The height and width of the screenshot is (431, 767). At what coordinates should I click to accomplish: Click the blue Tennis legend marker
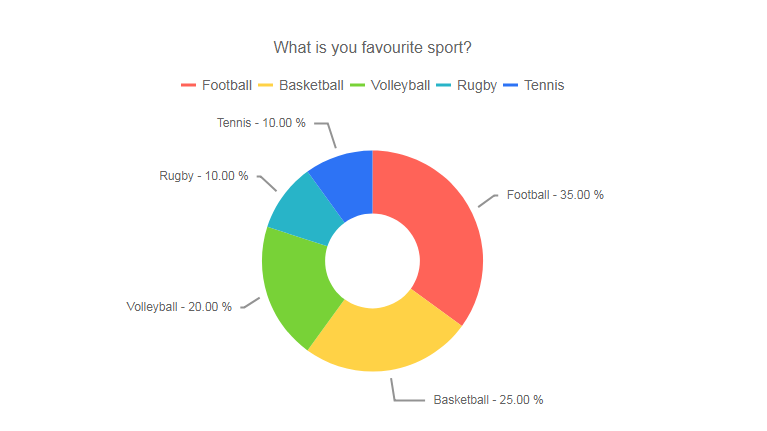tap(510, 85)
